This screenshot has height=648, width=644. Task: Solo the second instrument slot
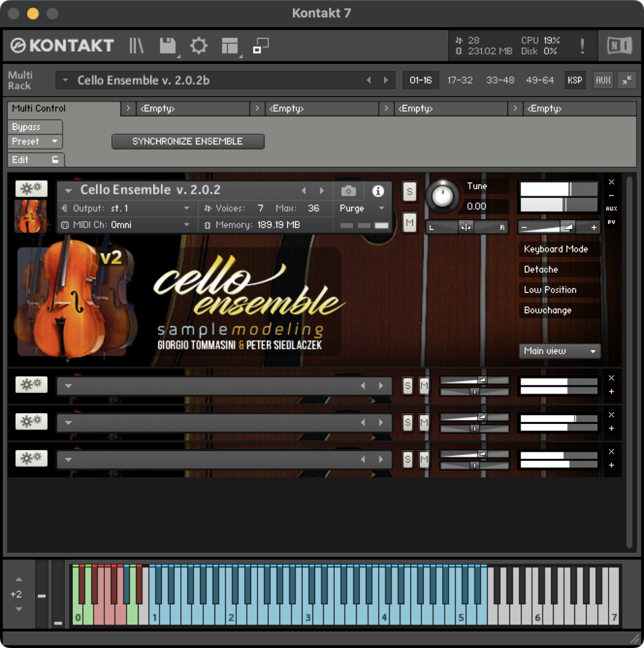click(x=407, y=386)
